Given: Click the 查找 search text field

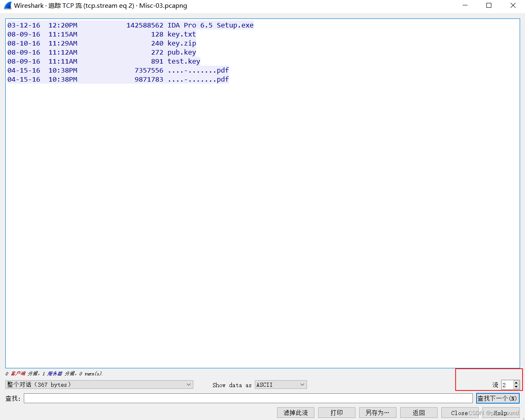Looking at the screenshot, I should [x=248, y=398].
